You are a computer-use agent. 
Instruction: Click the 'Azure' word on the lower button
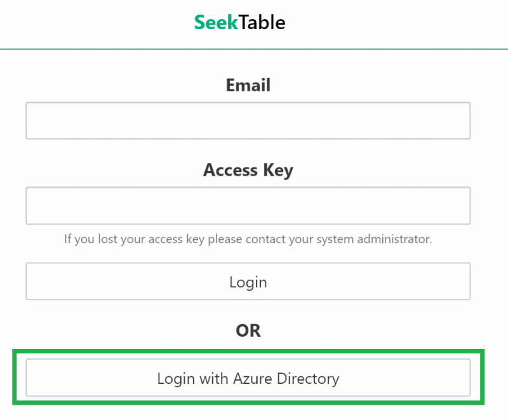pyautogui.click(x=252, y=379)
